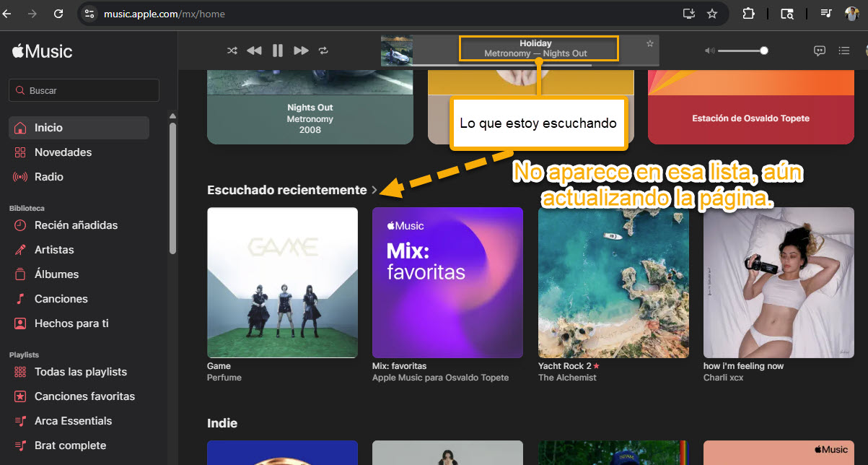
Task: Mute using the volume speaker icon
Action: pyautogui.click(x=710, y=51)
